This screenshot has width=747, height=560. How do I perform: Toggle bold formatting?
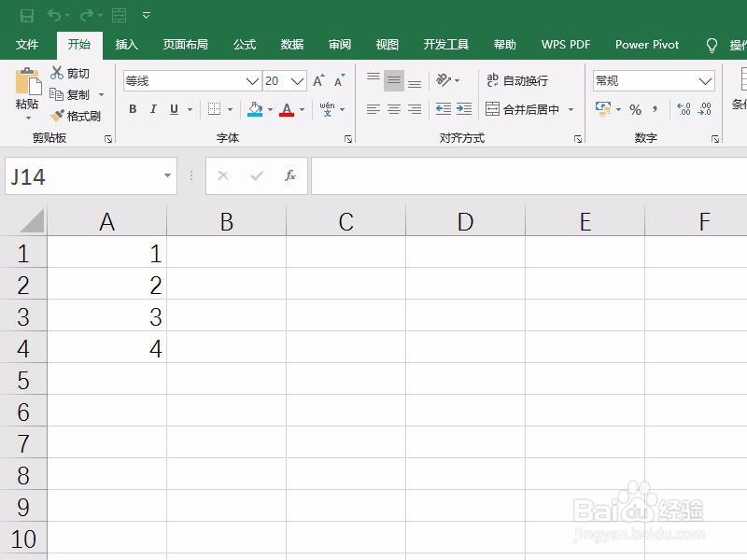(133, 109)
